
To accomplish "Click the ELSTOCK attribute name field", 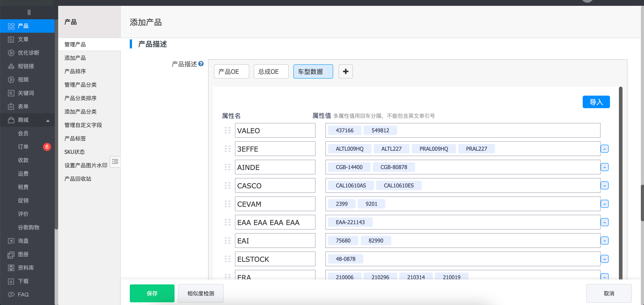I will coord(275,259).
